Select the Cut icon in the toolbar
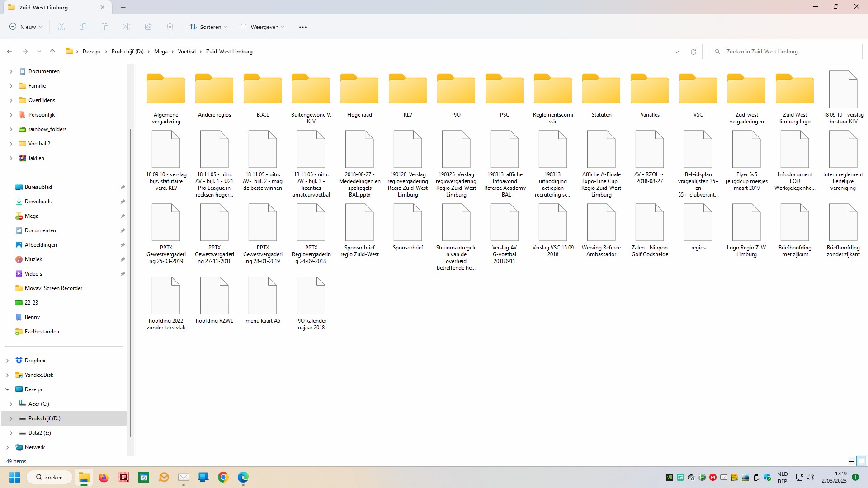The height and width of the screenshot is (488, 868). tap(61, 27)
